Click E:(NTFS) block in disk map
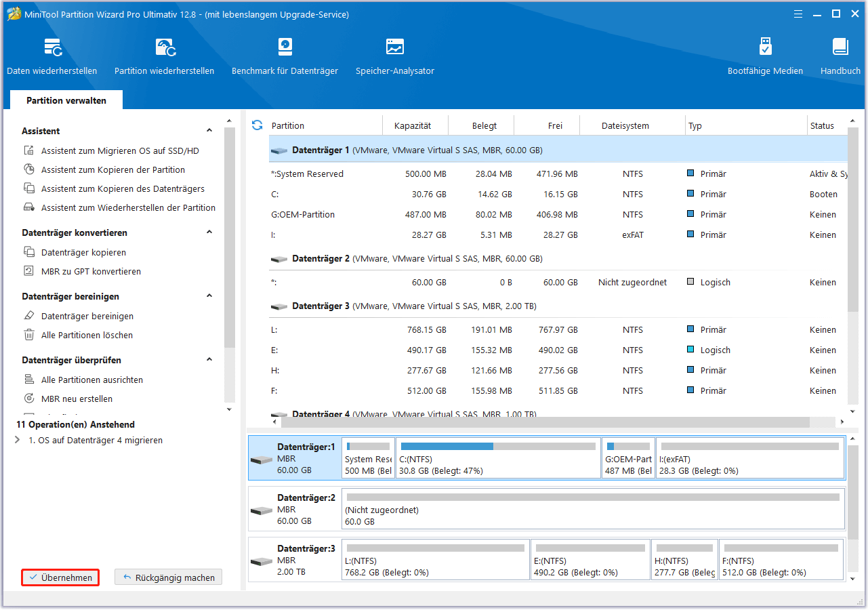The image size is (868, 610). coord(590,560)
